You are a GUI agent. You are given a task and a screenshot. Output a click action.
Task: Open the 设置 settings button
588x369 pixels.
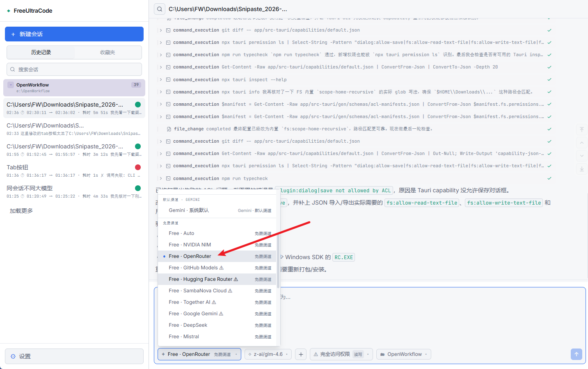[x=74, y=356]
